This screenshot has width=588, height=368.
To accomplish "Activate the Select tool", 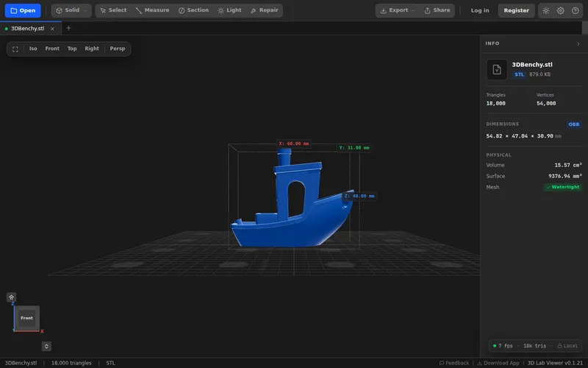I will pos(113,10).
